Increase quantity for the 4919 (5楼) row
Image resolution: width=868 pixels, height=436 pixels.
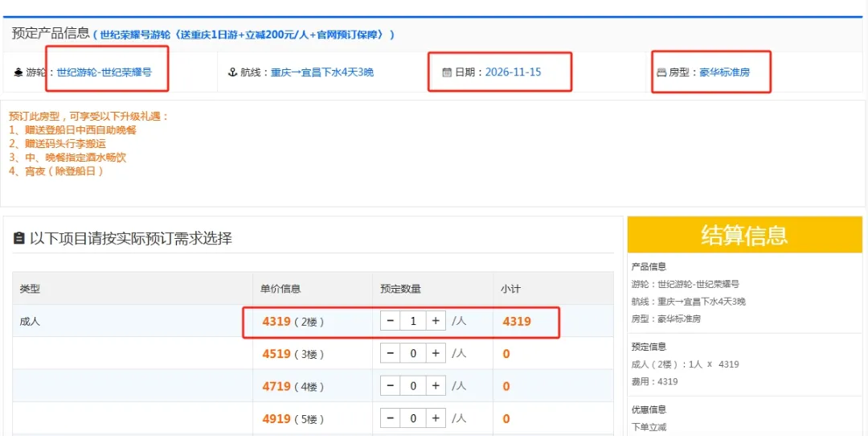coord(436,418)
